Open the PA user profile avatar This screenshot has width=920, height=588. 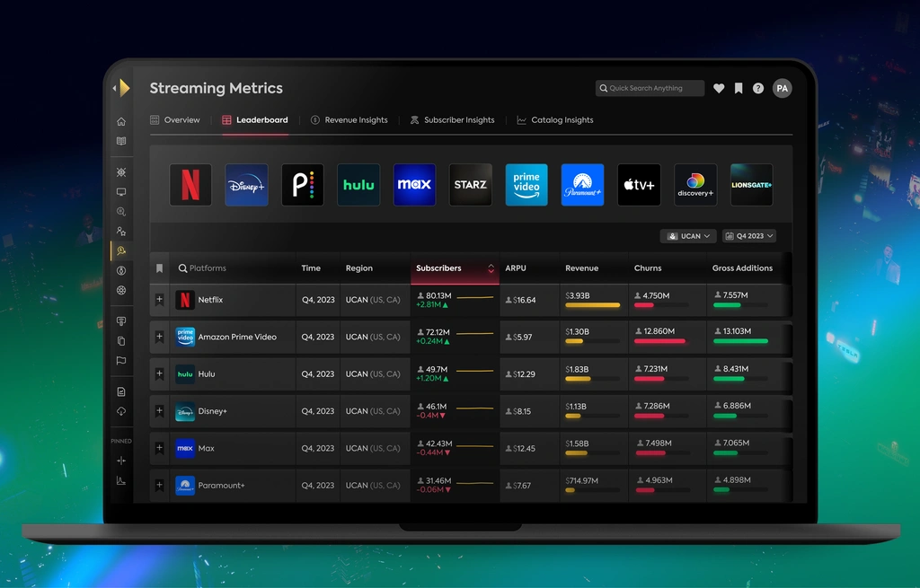click(783, 88)
